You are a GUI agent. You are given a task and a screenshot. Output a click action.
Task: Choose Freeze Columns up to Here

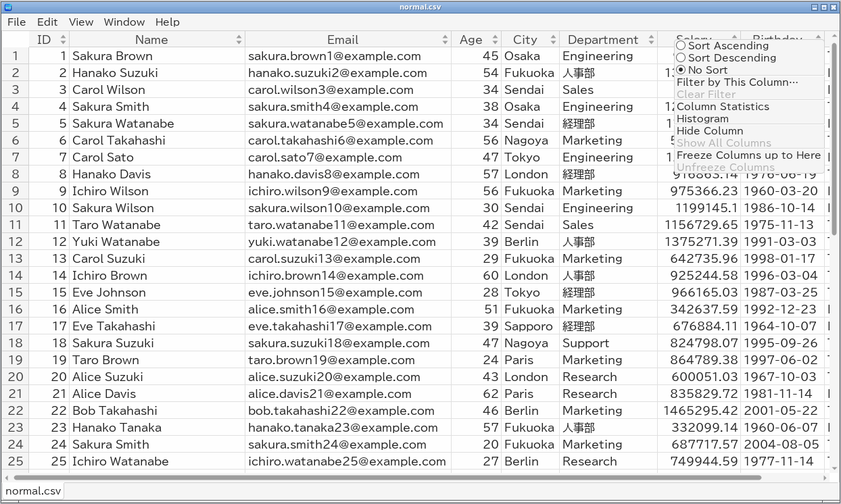tap(748, 155)
